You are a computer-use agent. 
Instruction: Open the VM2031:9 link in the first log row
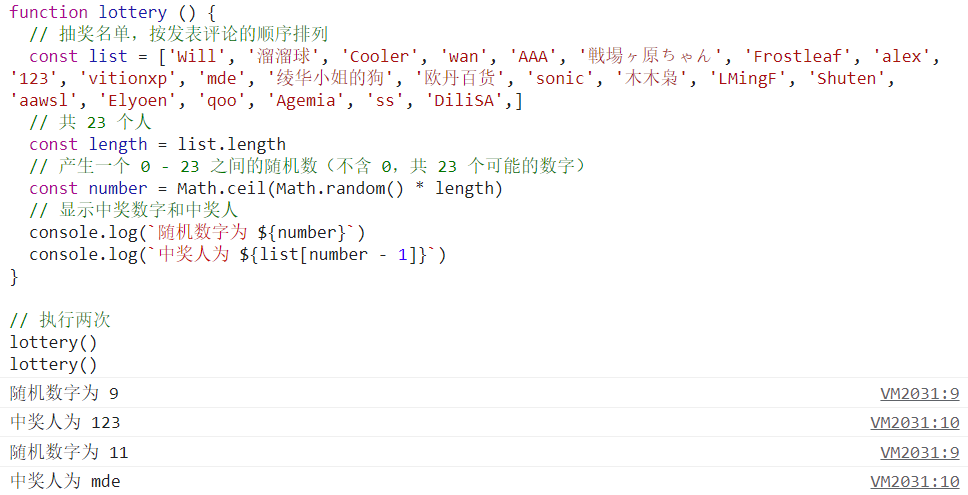[920, 394]
